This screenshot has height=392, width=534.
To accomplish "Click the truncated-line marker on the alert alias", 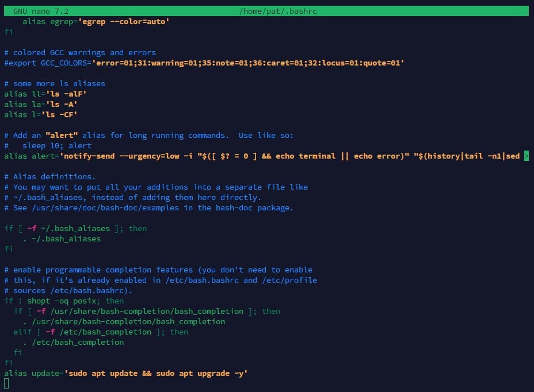I will pyautogui.click(x=526, y=156).
